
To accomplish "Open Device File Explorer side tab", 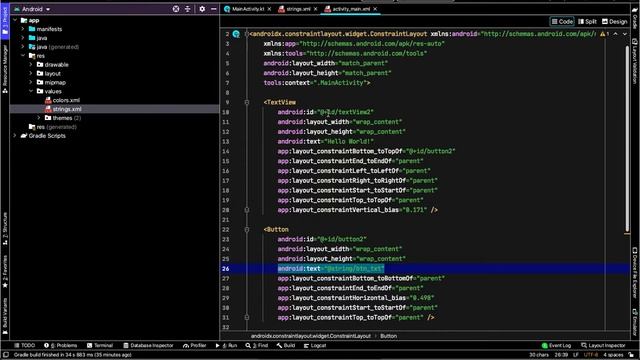I will [635, 272].
